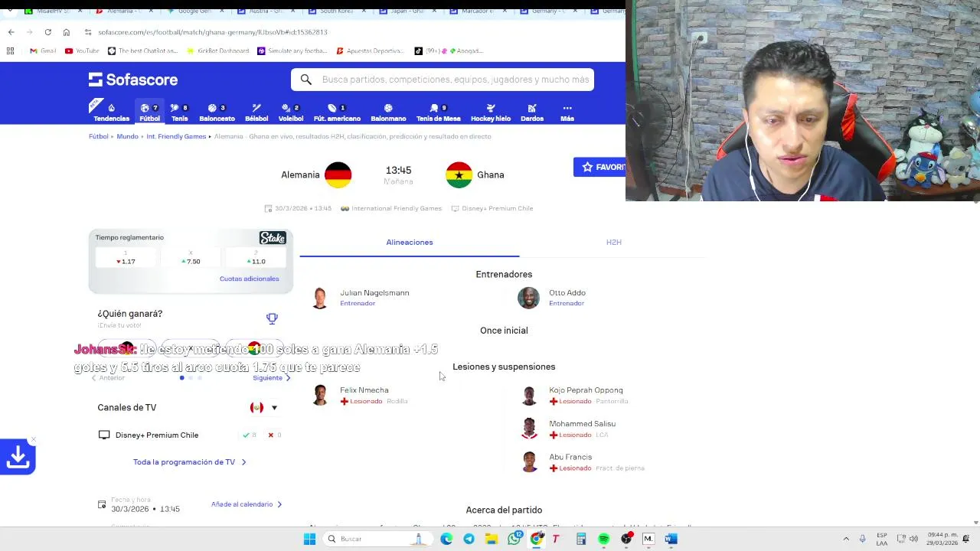Screen dimensions: 980x551
Task: Click the blue download floating button
Action: 18,457
